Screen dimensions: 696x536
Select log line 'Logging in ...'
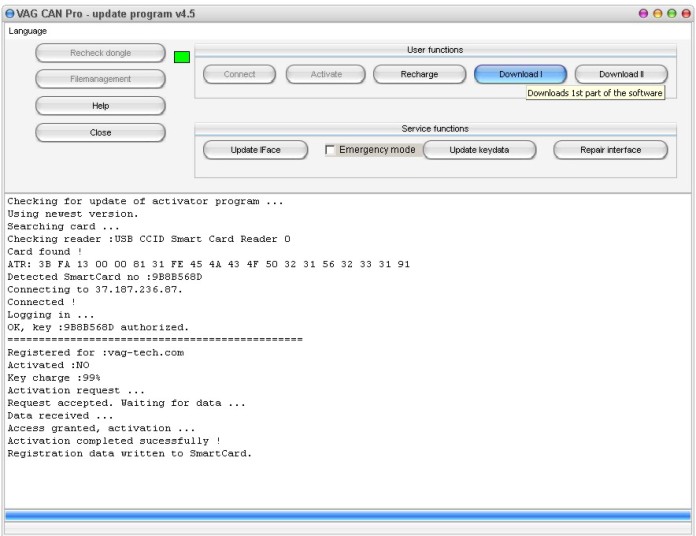(x=51, y=315)
